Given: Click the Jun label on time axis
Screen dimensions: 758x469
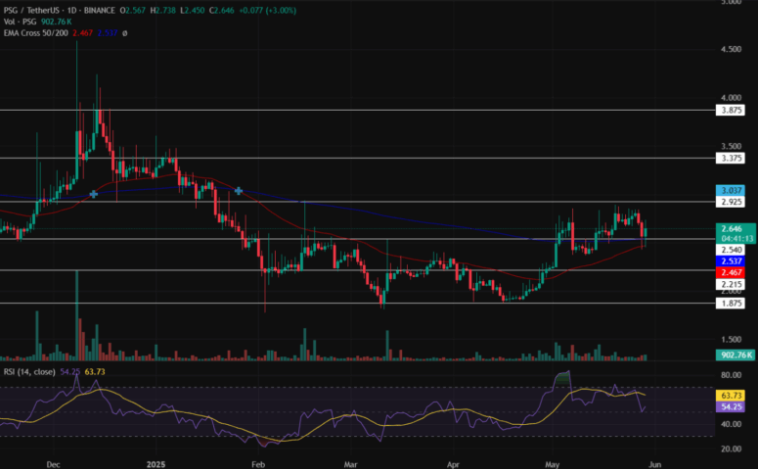Looking at the screenshot, I should [x=655, y=464].
